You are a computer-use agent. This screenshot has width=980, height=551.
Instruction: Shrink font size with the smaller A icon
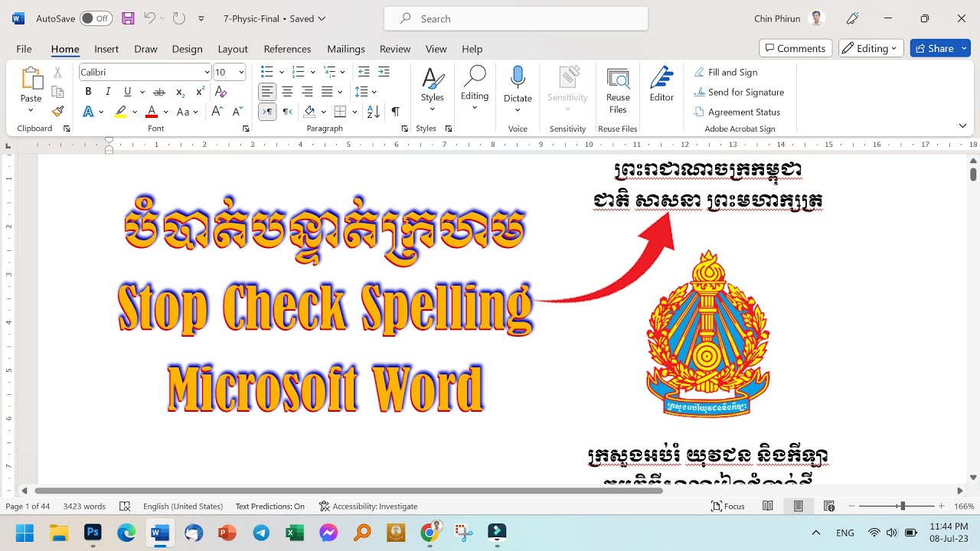(x=237, y=112)
